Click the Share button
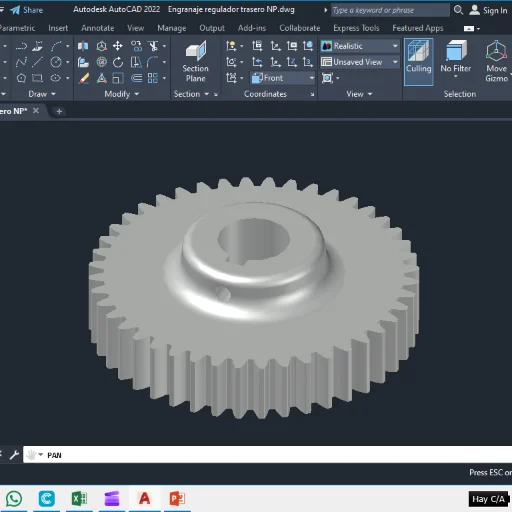This screenshot has width=512, height=512. pyautogui.click(x=27, y=10)
